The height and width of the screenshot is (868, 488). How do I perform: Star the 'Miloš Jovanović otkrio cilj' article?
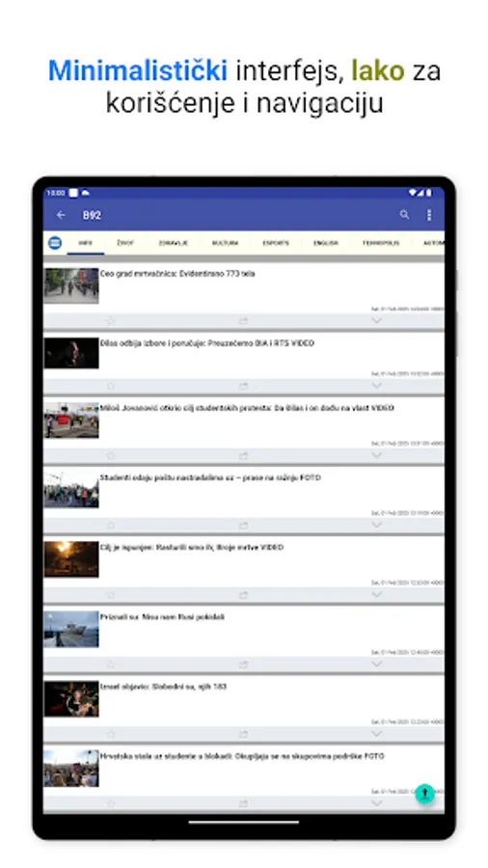pyautogui.click(x=110, y=455)
